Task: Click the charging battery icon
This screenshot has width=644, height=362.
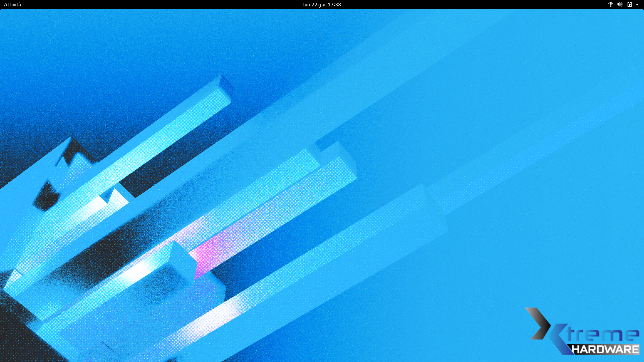Action: click(629, 4)
